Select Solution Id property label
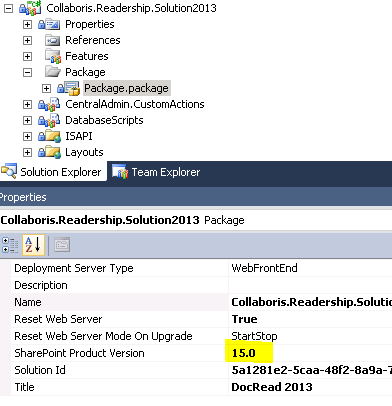Image resolution: width=392 pixels, height=406 pixels. (40, 370)
